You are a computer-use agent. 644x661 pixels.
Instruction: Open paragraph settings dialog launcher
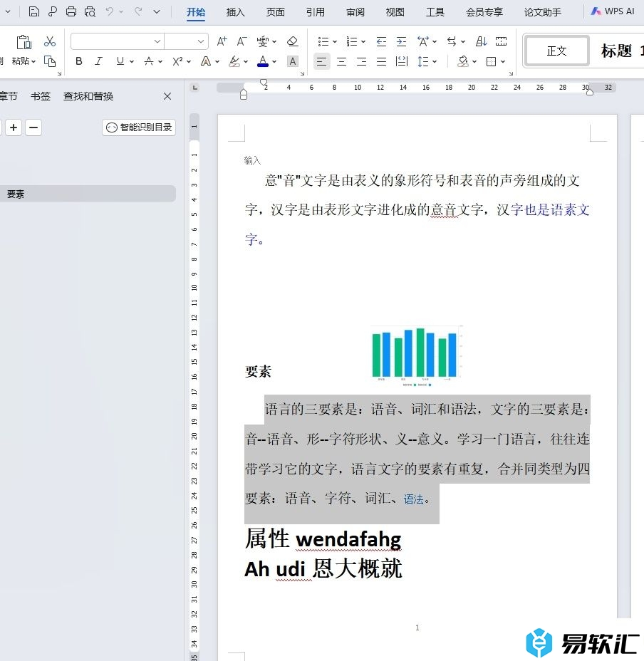tap(511, 73)
